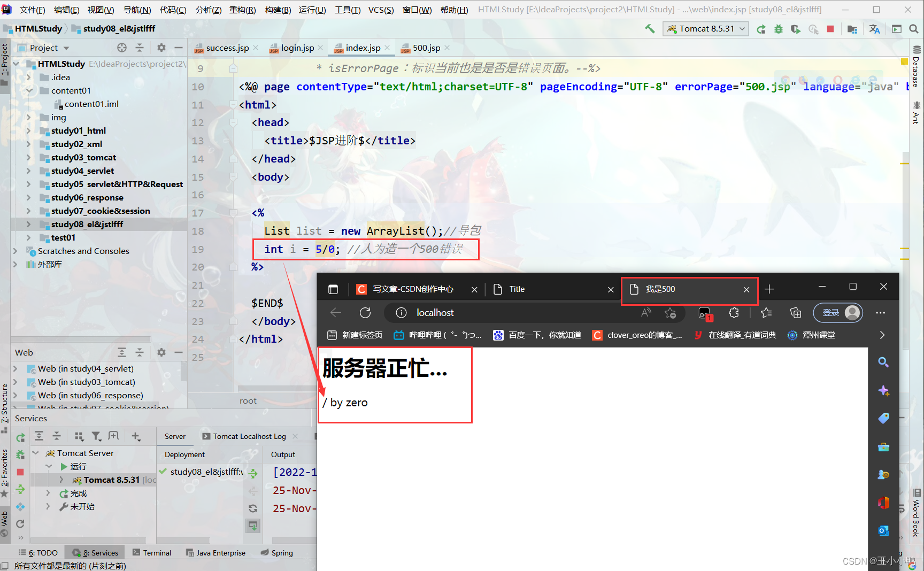Expand the study08_el&jstlfff module
Viewport: 924px width, 571px height.
tap(29, 224)
